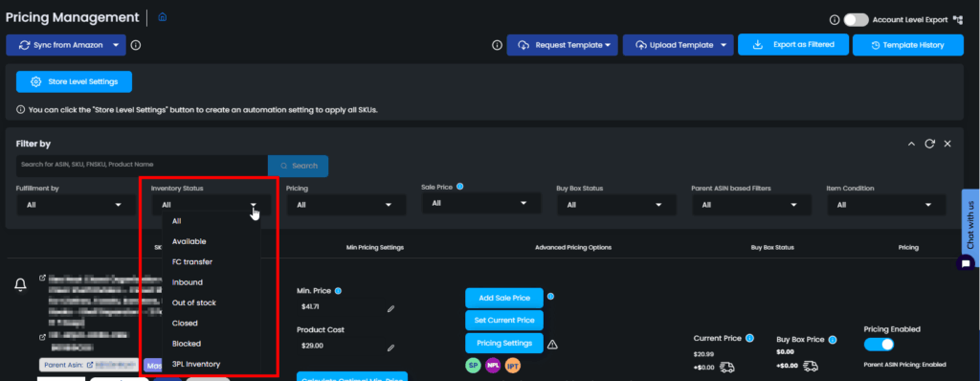Open the chat bubble icon
The height and width of the screenshot is (381, 980).
966,263
